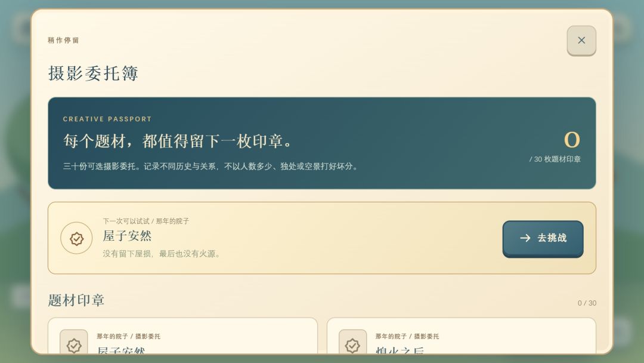The width and height of the screenshot is (644, 363).
Task: Click the 屋子安然 title in the suggestion card
Action: tap(128, 236)
